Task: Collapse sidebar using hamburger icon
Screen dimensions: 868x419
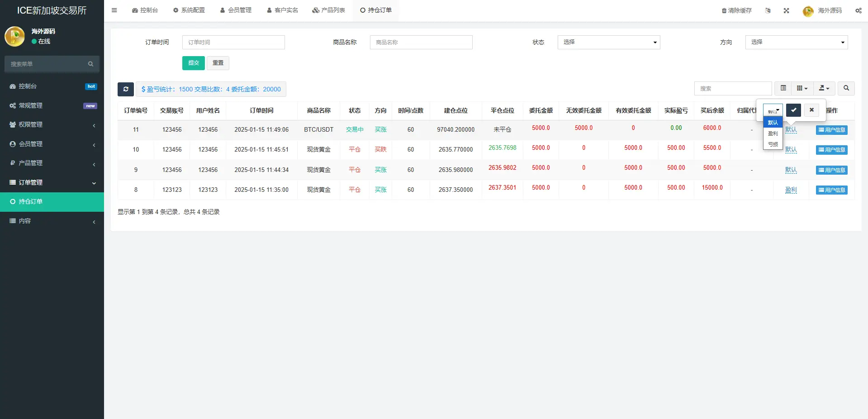Action: pos(114,10)
